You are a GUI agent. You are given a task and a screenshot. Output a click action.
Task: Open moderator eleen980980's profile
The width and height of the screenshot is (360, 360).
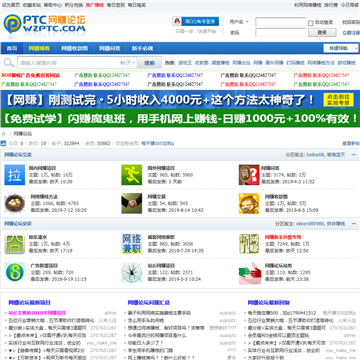click(310, 224)
